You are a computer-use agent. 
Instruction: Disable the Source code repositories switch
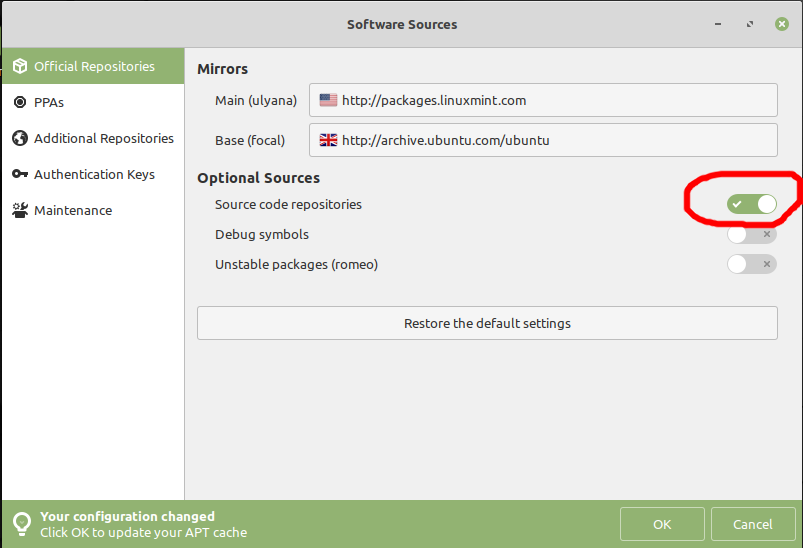click(751, 204)
